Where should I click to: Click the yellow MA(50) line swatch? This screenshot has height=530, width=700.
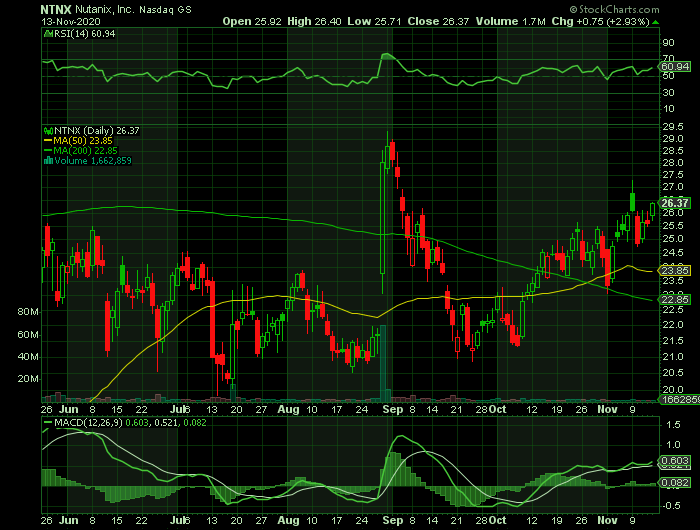click(x=48, y=141)
